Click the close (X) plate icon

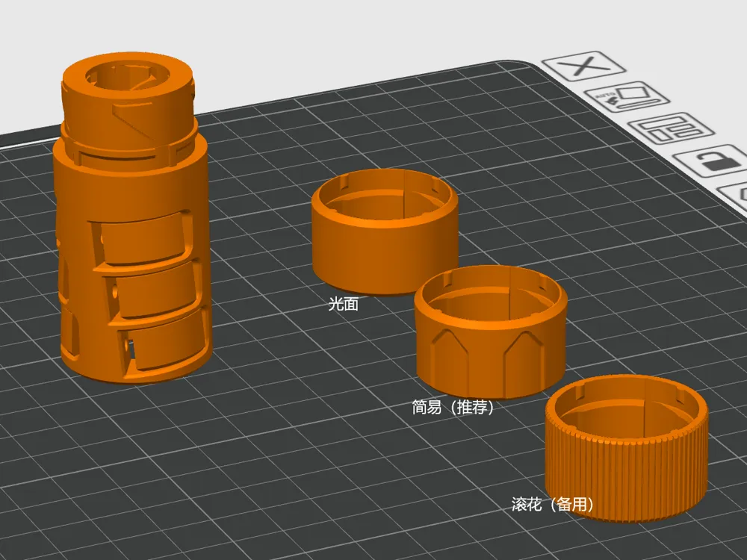click(x=584, y=66)
